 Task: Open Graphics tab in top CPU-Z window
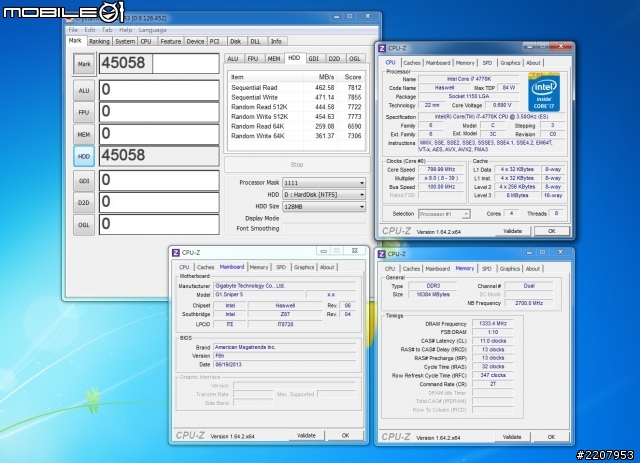[510, 63]
